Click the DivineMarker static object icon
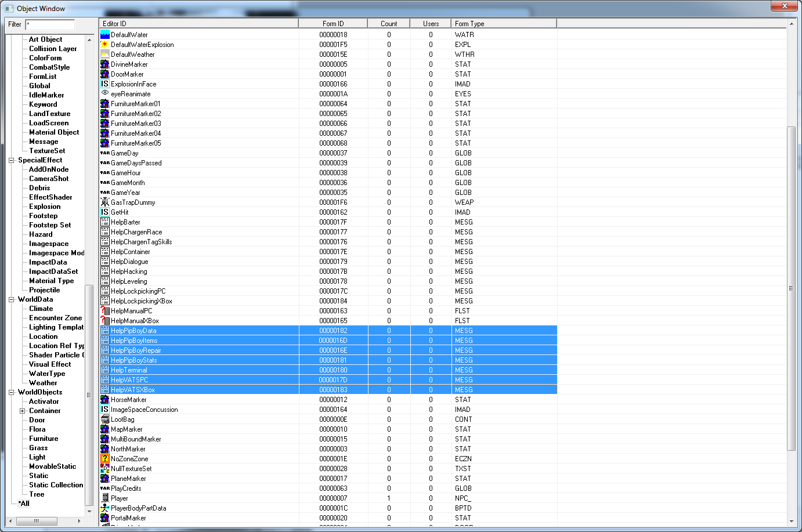 tap(105, 64)
